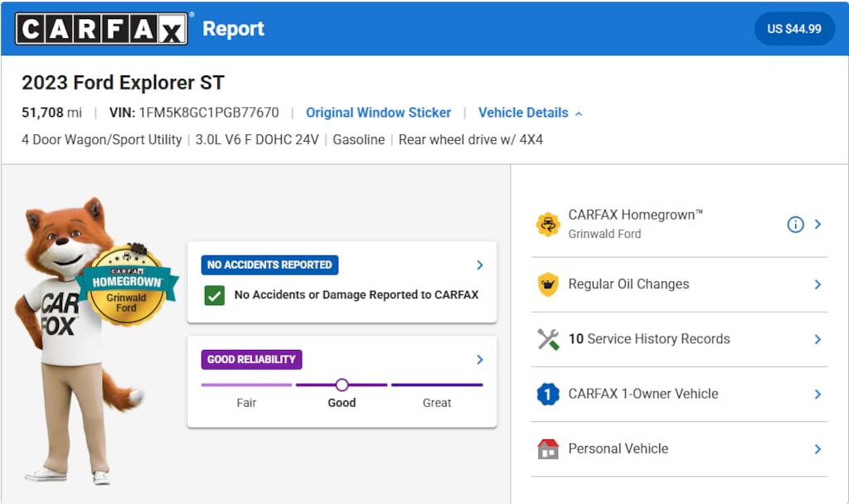849x504 pixels.
Task: Expand the No Accidents Reported card arrow
Action: [480, 264]
